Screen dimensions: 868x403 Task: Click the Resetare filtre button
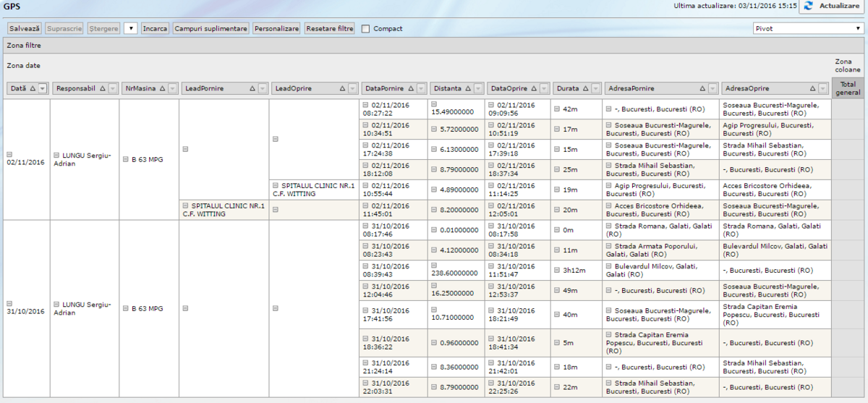point(329,29)
